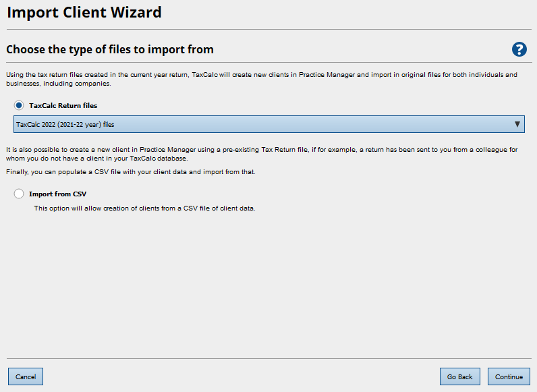The height and width of the screenshot is (392, 537).
Task: Click the paragraph about pre-existing Tax Return file
Action: click(x=262, y=153)
